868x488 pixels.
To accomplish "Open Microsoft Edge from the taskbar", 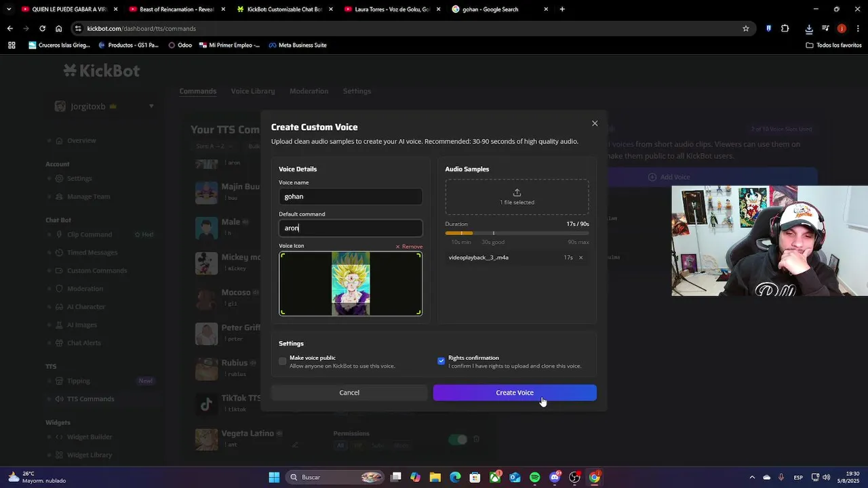I will (455, 477).
